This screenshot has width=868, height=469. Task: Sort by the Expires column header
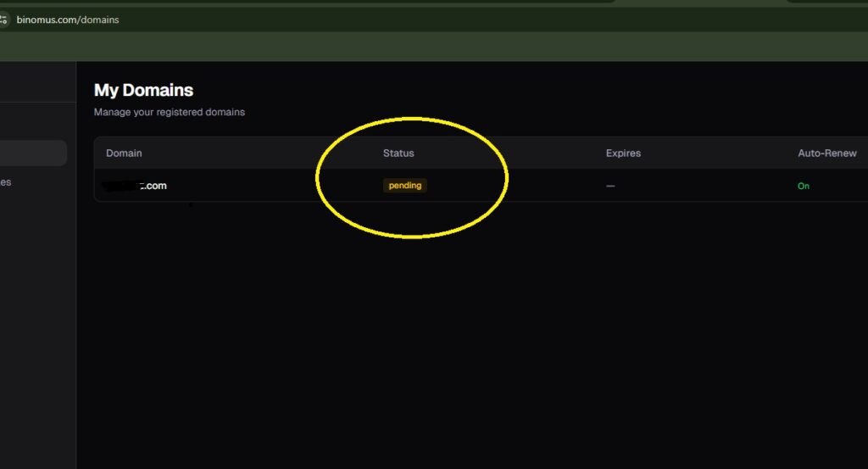pos(623,154)
